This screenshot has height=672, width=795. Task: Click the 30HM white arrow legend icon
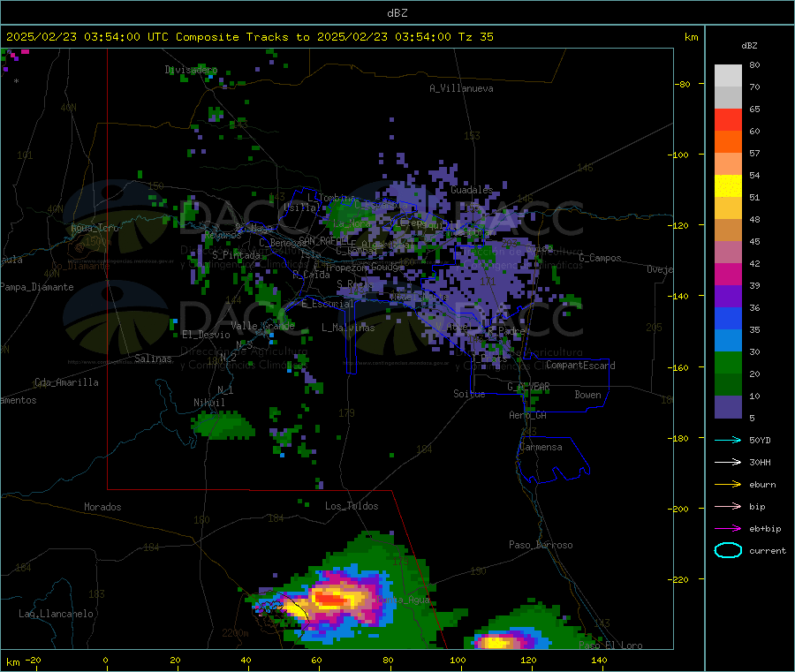point(728,462)
